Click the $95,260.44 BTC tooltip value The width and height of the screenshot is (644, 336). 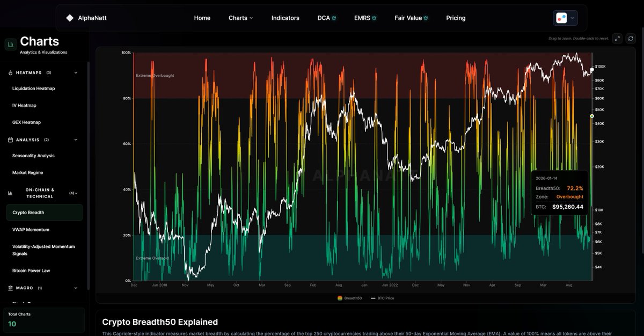click(568, 207)
